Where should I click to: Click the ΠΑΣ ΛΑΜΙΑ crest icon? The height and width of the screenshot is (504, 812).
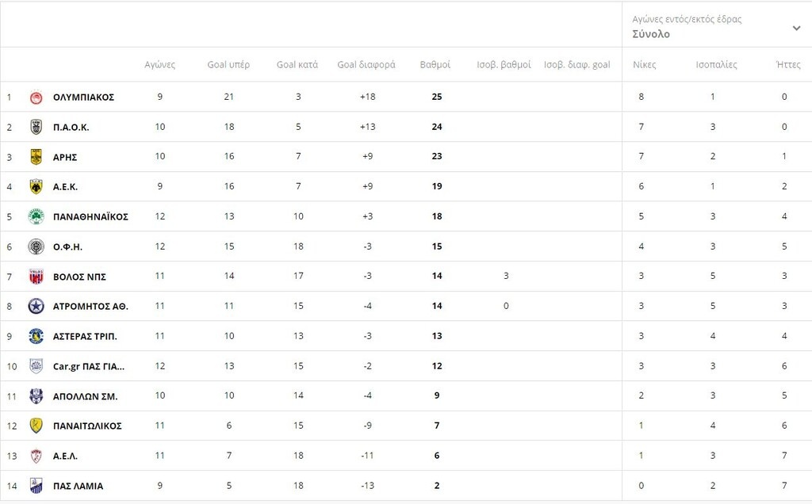36,486
